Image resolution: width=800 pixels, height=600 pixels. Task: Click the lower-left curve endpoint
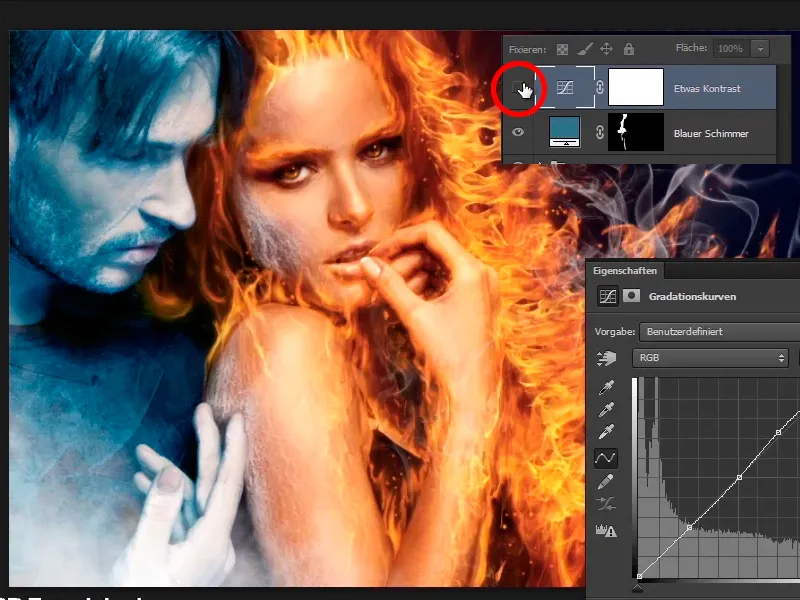pos(639,576)
